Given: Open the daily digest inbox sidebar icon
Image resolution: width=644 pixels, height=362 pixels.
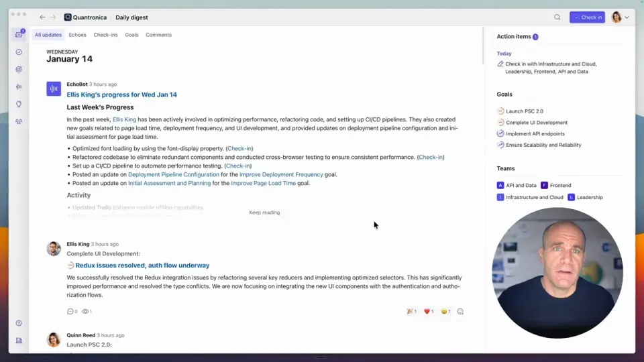Looking at the screenshot, I should [x=19, y=34].
